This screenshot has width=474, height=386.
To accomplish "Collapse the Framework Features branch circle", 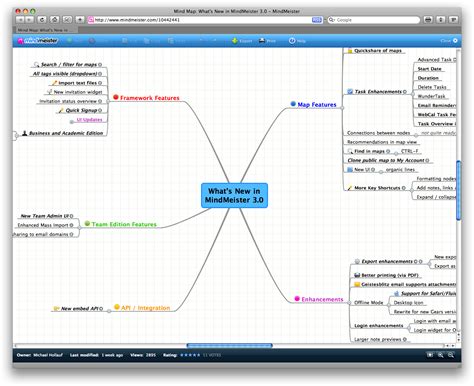I will click(x=108, y=101).
